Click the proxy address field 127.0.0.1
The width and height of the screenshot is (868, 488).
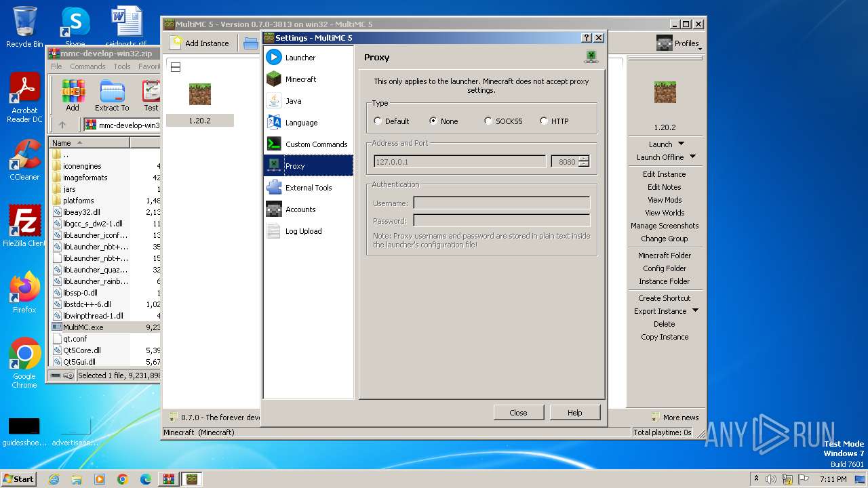pyautogui.click(x=460, y=162)
